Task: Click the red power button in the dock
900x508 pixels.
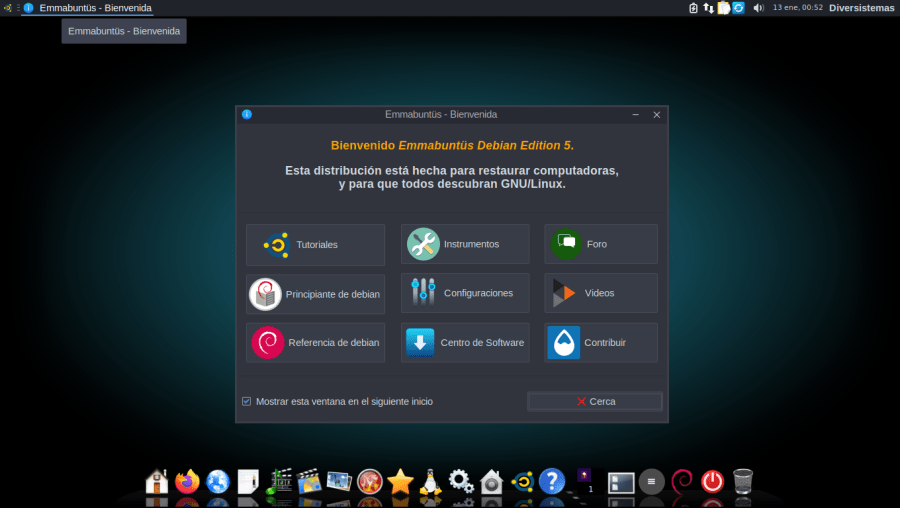Action: 712,482
